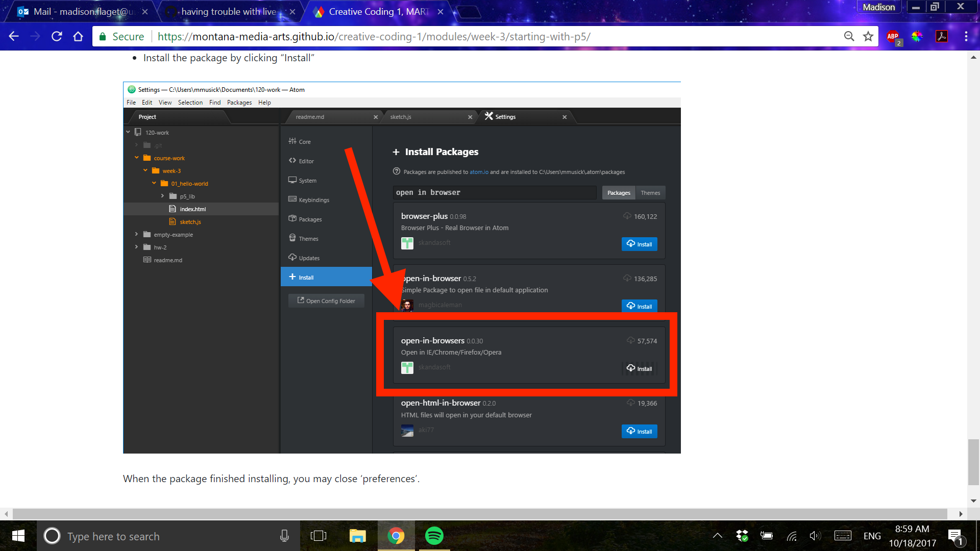This screenshot has height=551, width=980.
Task: Click the horizontal scrollbar at page bottom
Action: (480, 514)
